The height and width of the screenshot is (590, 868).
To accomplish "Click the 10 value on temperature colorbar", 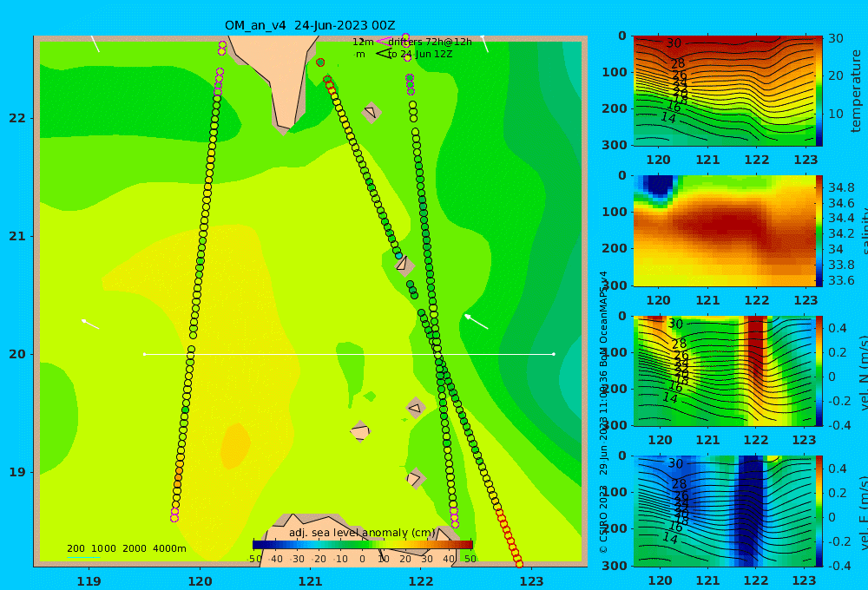I will 835,114.
